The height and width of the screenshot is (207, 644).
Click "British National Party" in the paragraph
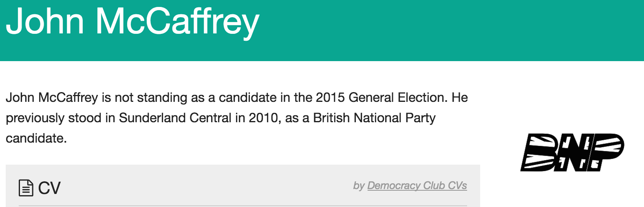pos(374,118)
